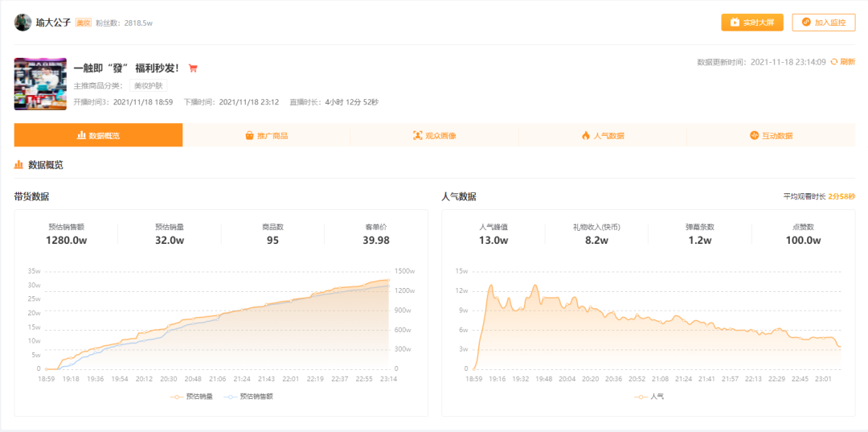Open the 瑜大公子 profile avatar
868x432 pixels.
[23, 23]
